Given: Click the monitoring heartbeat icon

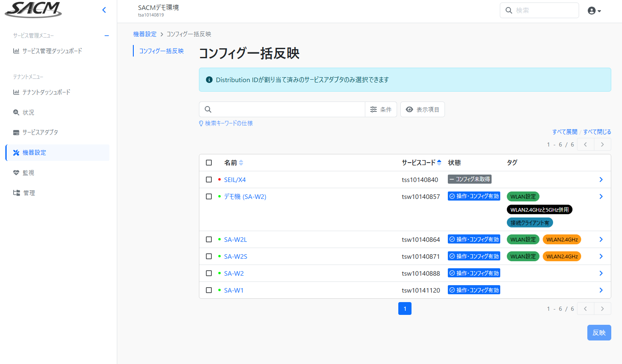Looking at the screenshot, I should [16, 173].
